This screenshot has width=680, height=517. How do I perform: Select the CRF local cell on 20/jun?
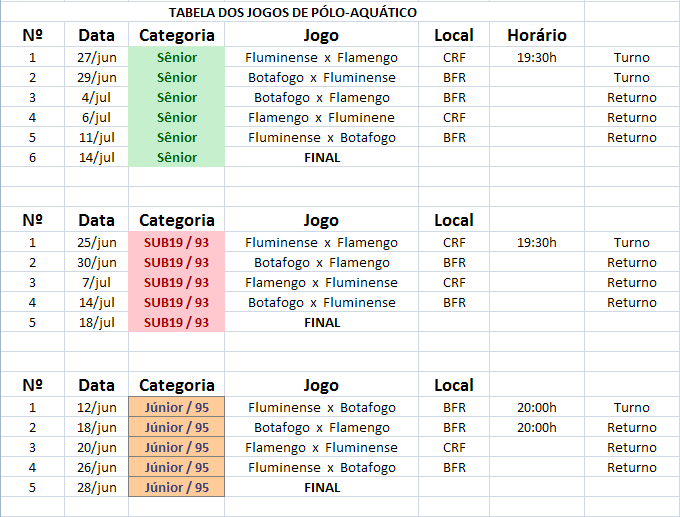454,447
